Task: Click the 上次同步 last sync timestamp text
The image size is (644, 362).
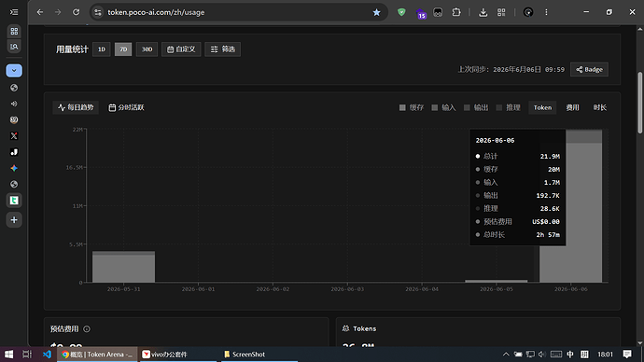Action: [511, 70]
